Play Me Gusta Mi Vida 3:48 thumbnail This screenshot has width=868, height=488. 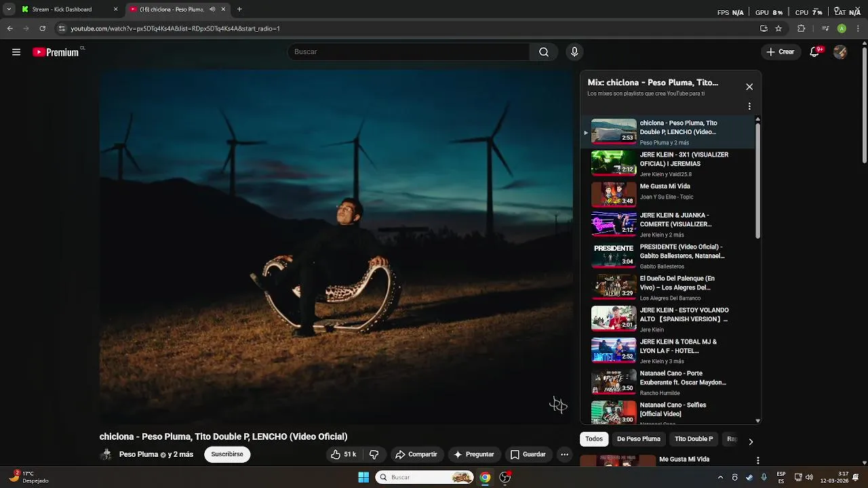[614, 195]
